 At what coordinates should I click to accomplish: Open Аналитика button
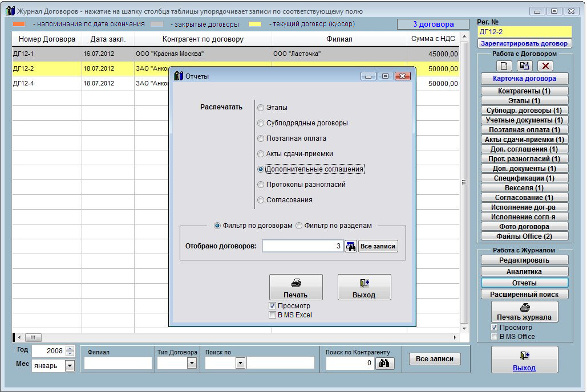coord(524,272)
